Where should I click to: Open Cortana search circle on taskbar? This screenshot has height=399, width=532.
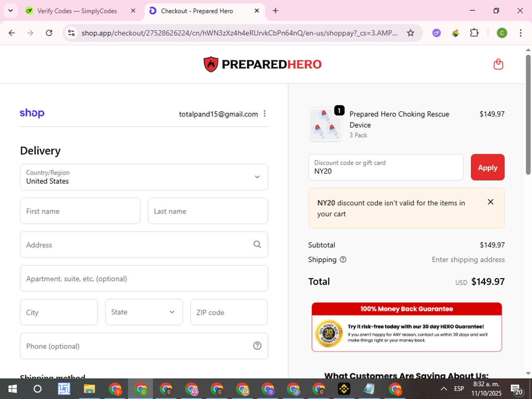pos(37,389)
